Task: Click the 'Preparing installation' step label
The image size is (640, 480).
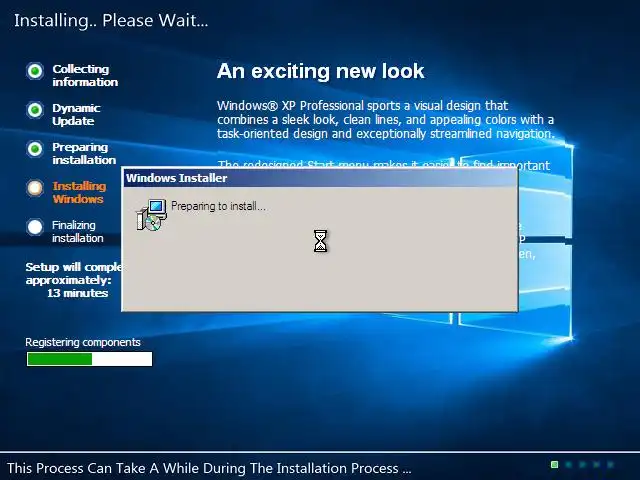Action: 84,153
